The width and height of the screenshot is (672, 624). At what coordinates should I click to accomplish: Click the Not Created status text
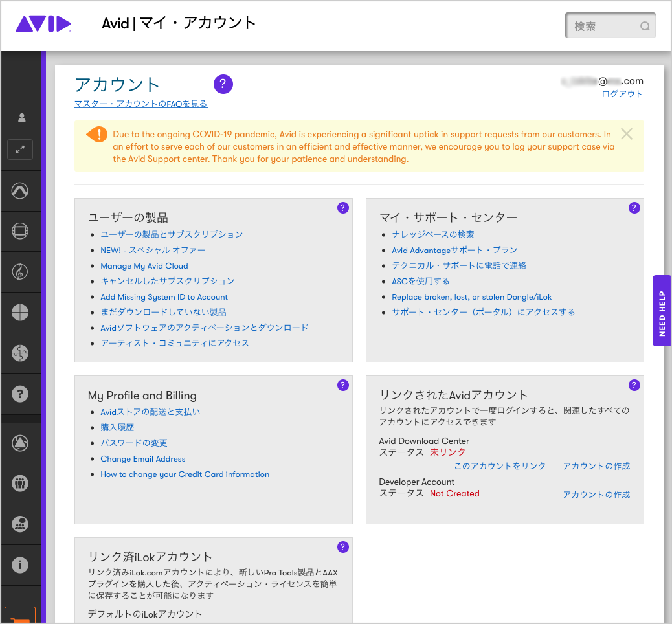454,493
